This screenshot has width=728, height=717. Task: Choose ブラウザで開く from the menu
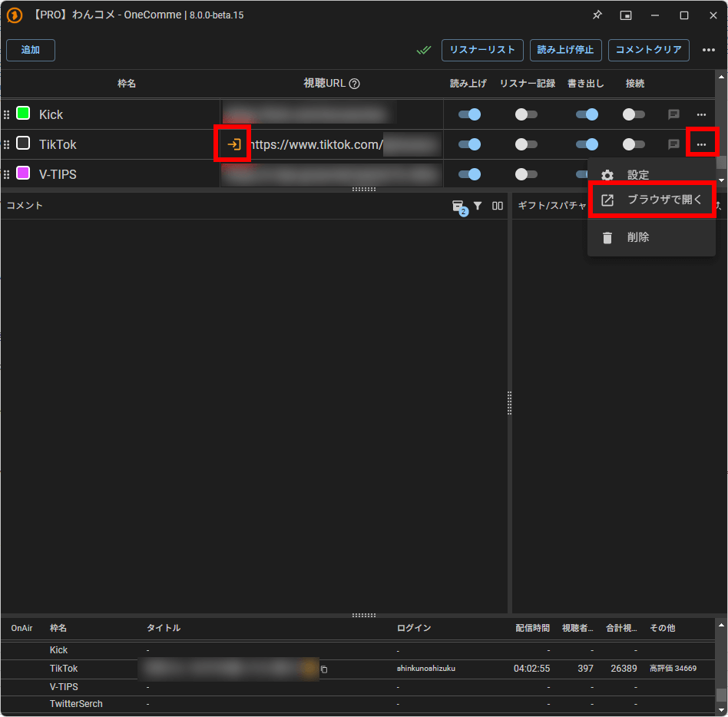(x=651, y=200)
